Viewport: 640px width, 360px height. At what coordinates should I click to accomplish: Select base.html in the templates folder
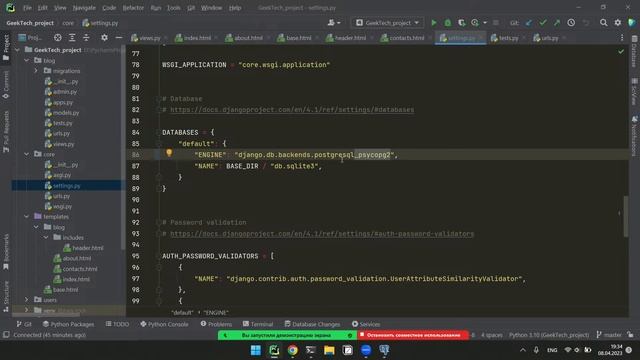61,290
